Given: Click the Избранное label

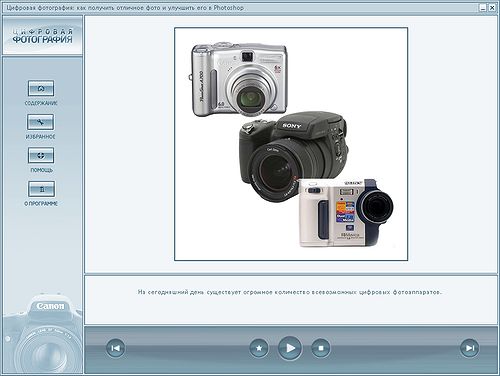Looking at the screenshot, I should (x=41, y=137).
